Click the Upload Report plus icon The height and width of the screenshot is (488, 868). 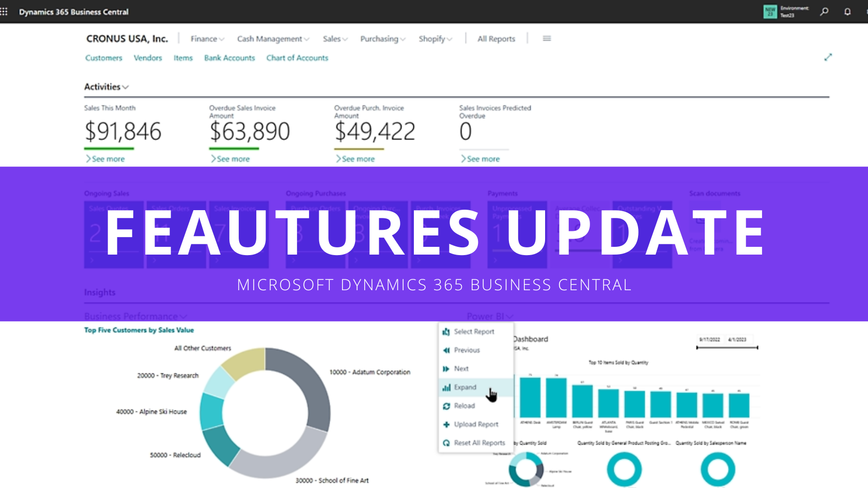coord(446,424)
